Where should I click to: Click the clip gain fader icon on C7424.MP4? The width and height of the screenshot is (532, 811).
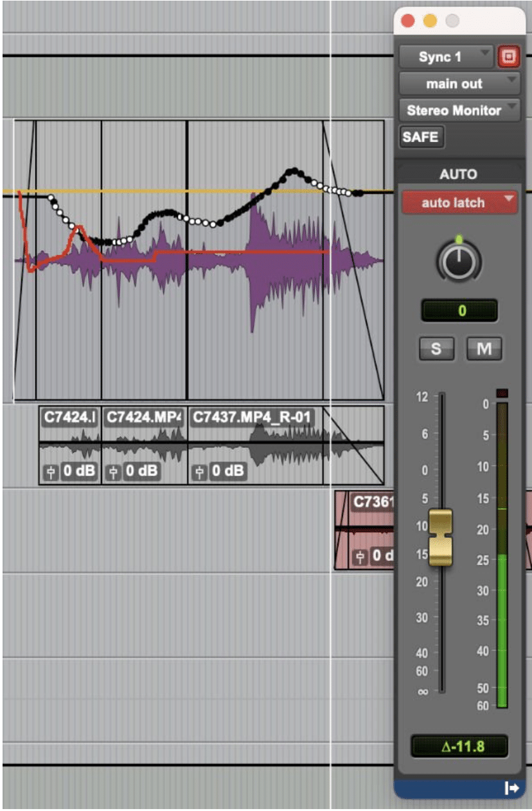(x=113, y=470)
